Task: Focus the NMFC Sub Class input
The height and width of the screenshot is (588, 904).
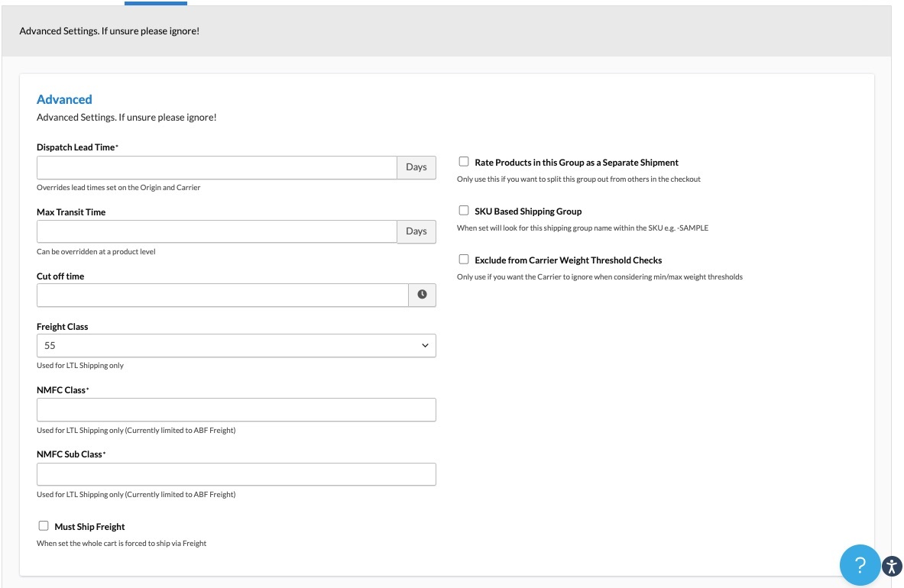Action: [236, 474]
